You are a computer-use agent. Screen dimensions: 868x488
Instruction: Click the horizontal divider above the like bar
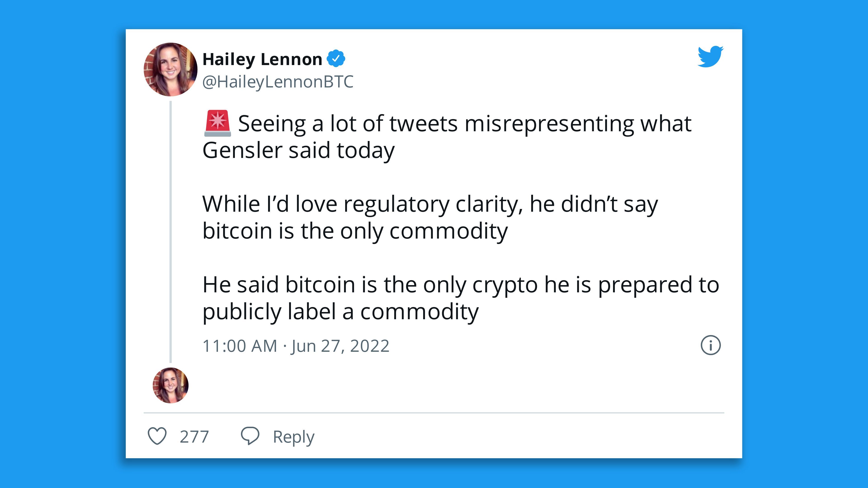pos(434,413)
